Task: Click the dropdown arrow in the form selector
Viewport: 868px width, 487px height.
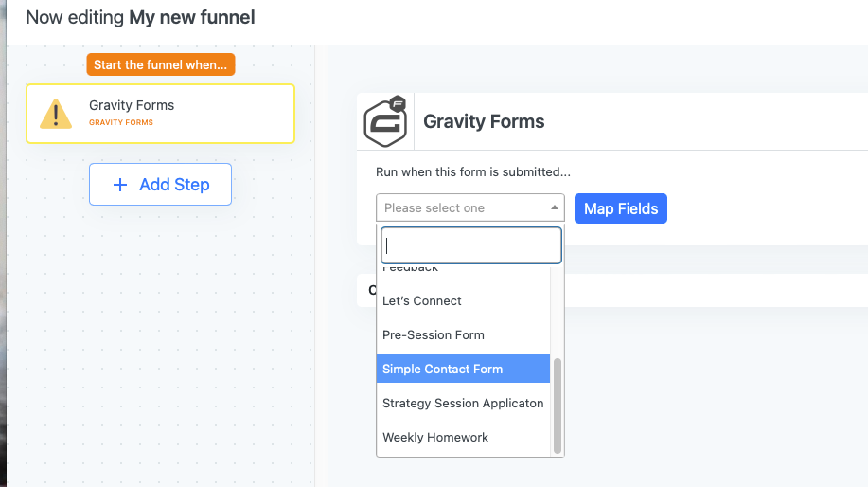Action: [554, 207]
